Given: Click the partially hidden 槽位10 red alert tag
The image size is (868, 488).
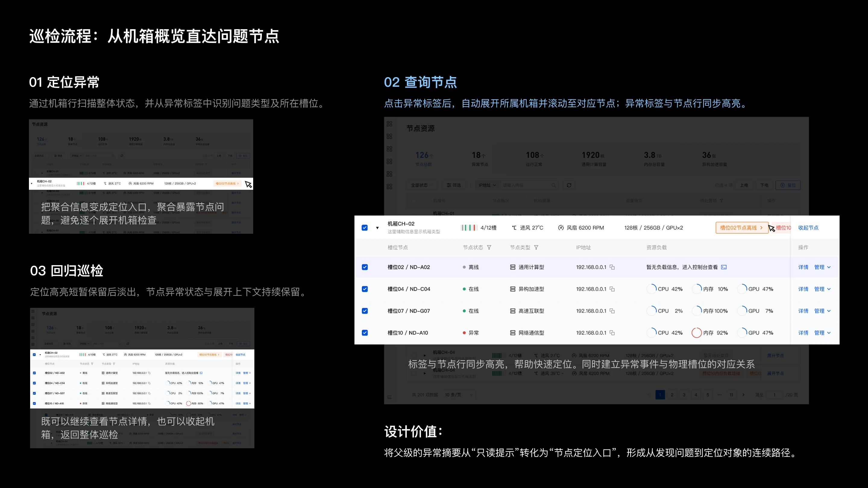Looking at the screenshot, I should point(783,228).
